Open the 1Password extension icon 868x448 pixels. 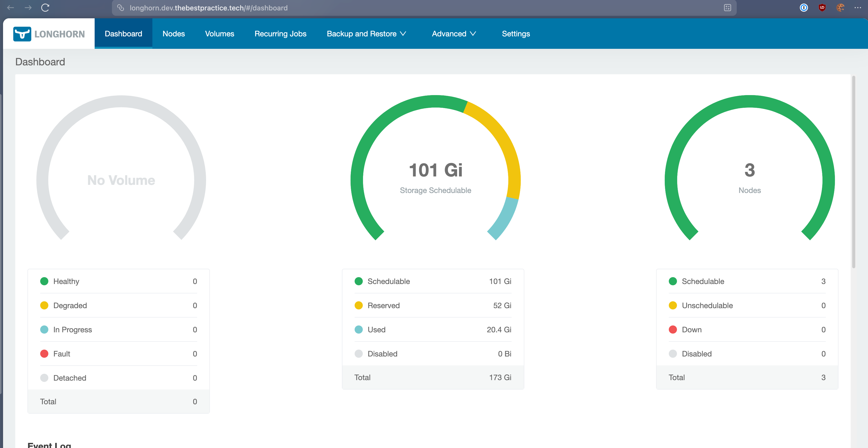coord(804,8)
